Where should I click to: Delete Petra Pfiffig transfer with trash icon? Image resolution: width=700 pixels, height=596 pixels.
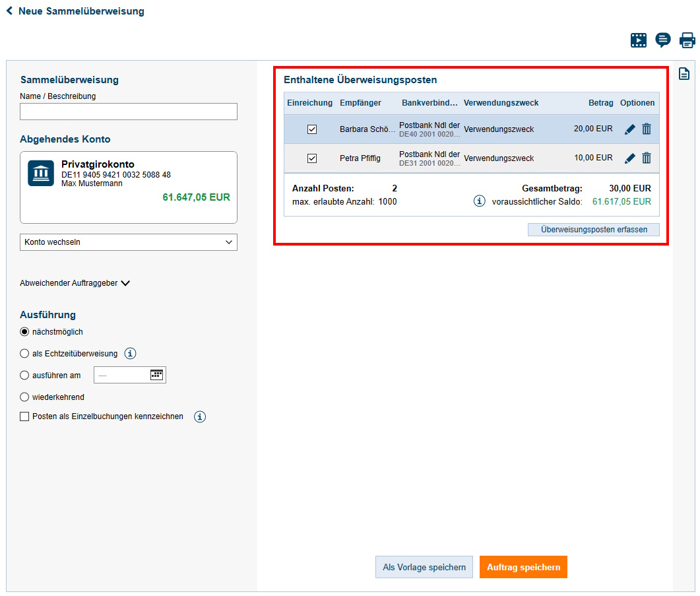coord(647,158)
